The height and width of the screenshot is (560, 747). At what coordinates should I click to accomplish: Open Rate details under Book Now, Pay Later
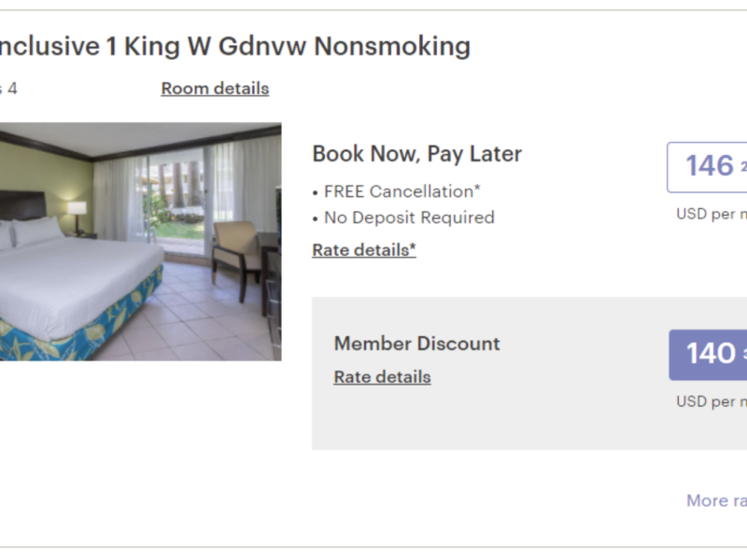click(x=364, y=250)
